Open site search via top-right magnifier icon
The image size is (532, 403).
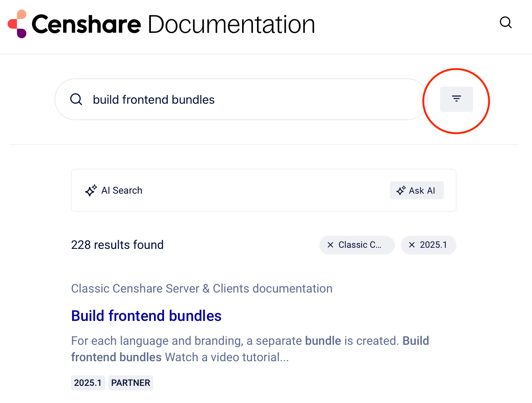click(x=505, y=23)
